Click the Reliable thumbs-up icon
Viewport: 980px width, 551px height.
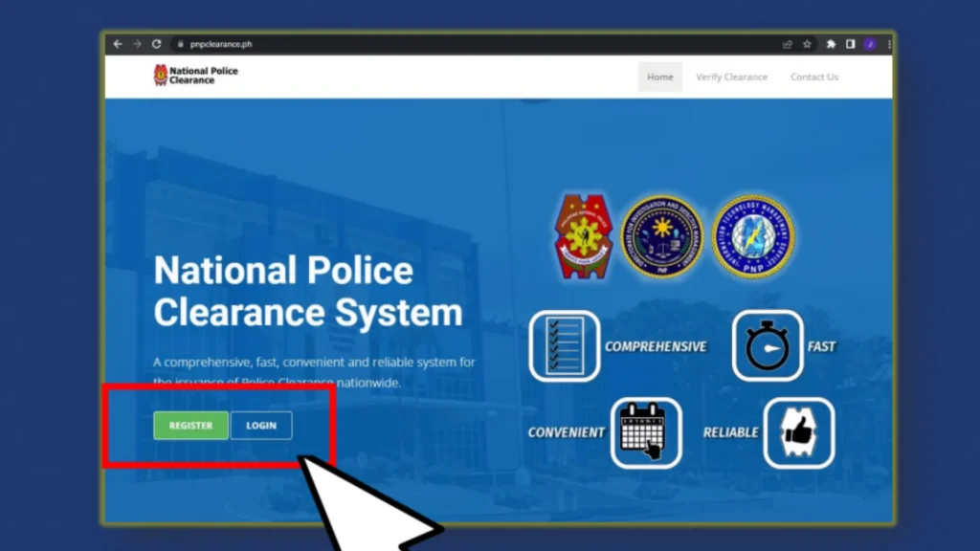coord(799,432)
